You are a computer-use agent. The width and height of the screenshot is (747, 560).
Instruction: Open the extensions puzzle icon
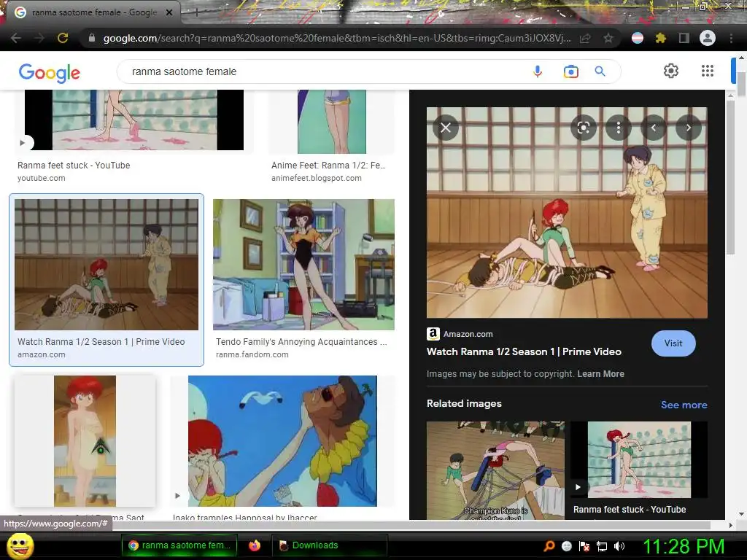[x=660, y=38]
